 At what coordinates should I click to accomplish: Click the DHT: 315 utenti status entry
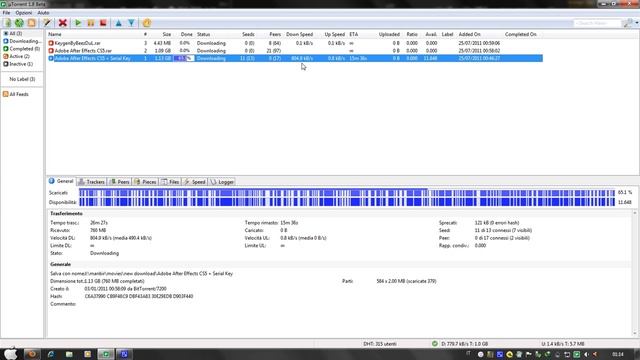(x=380, y=344)
